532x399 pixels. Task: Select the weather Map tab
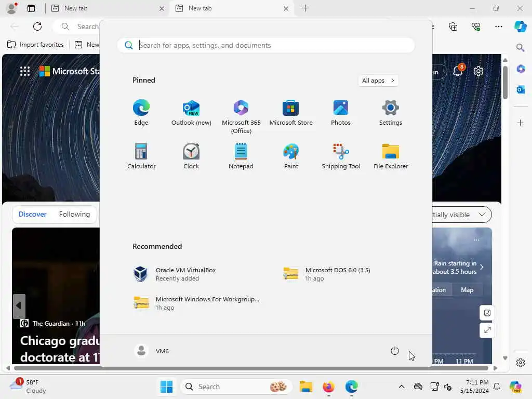coord(467,290)
